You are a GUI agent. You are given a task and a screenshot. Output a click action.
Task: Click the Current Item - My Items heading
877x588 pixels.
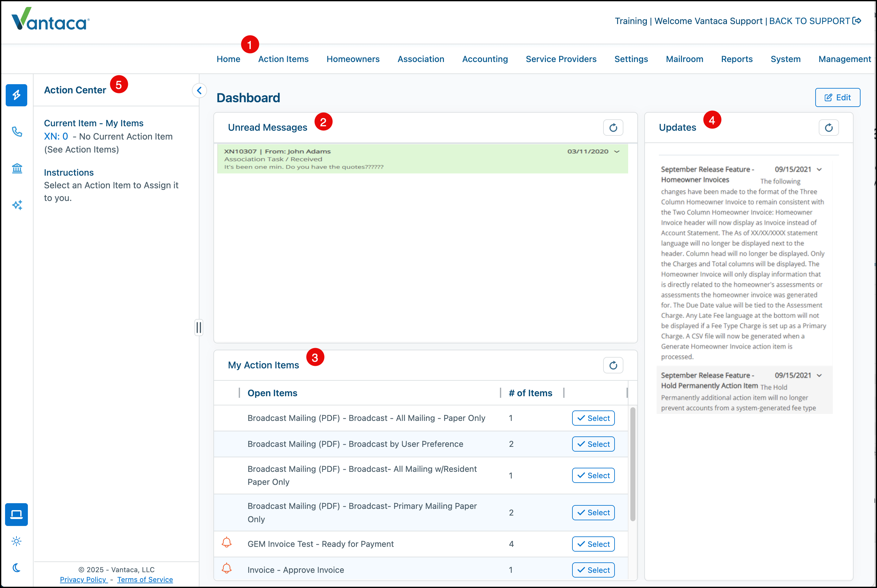pos(93,123)
